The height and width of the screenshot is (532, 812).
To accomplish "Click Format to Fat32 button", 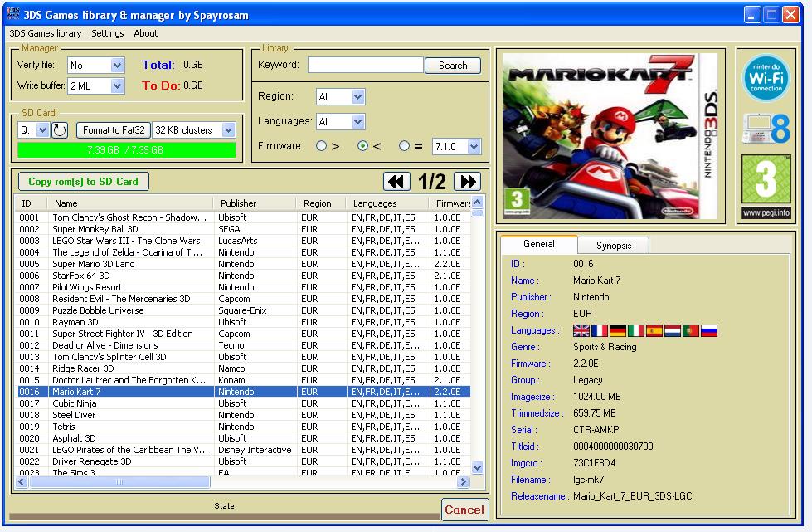I will point(114,130).
